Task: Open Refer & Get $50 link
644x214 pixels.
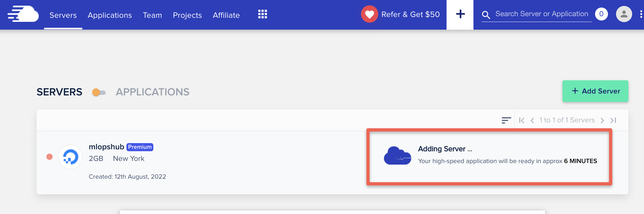Action: [411, 14]
